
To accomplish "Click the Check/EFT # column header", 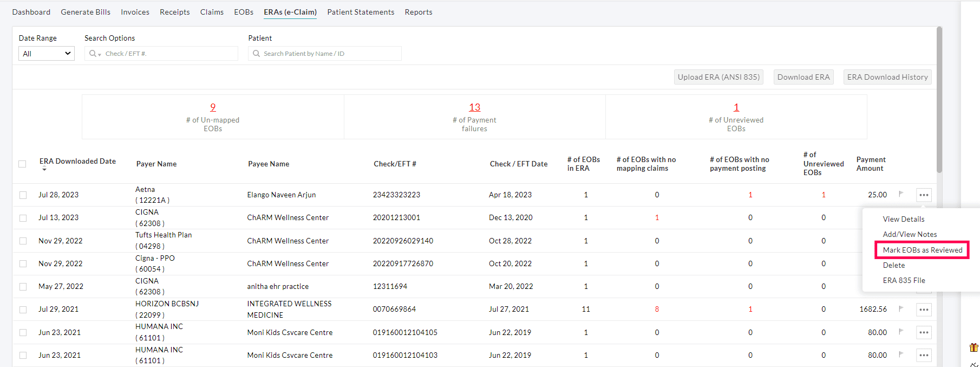I will [x=395, y=164].
